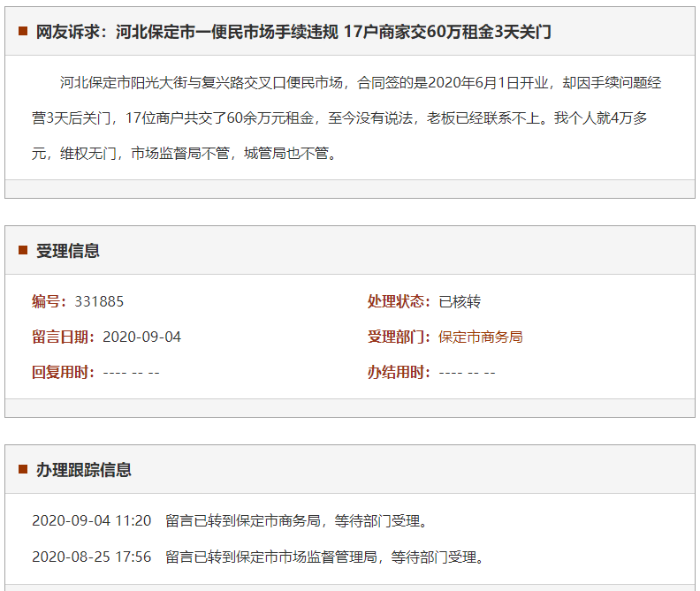The image size is (700, 591).
Task: Open the 保定市商务局 department link
Action: coord(480,337)
